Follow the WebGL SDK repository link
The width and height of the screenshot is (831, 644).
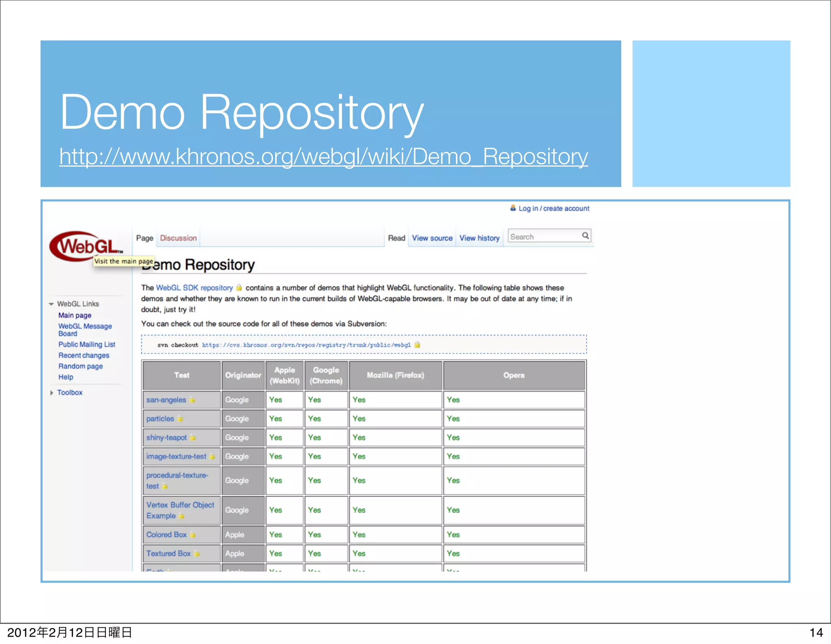click(194, 288)
